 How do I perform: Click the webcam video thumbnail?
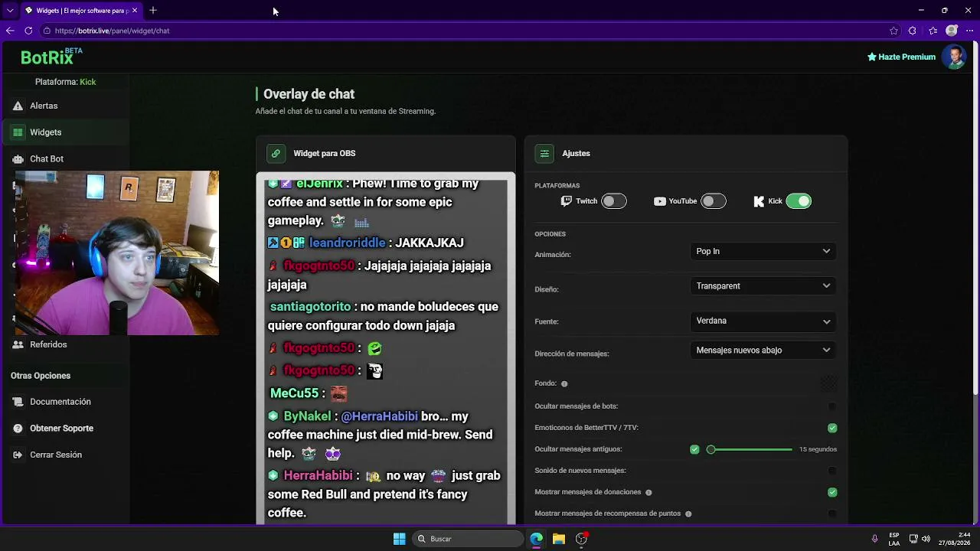pos(116,253)
